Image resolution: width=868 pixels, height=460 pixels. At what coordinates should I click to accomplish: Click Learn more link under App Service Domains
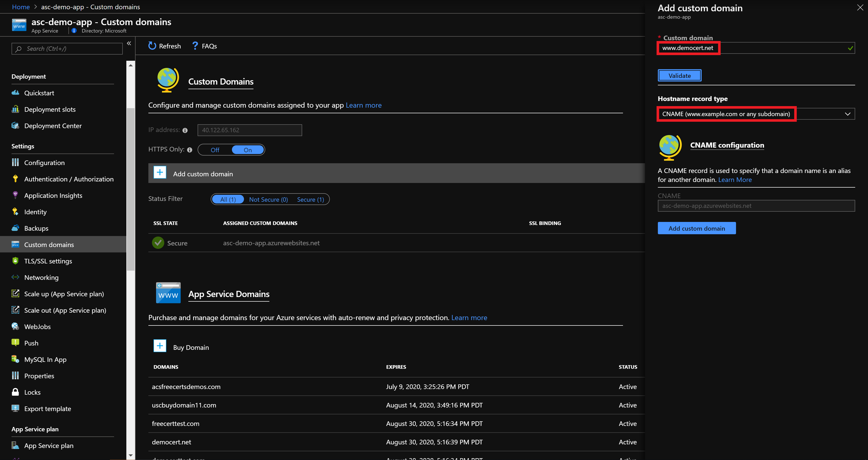tap(469, 318)
